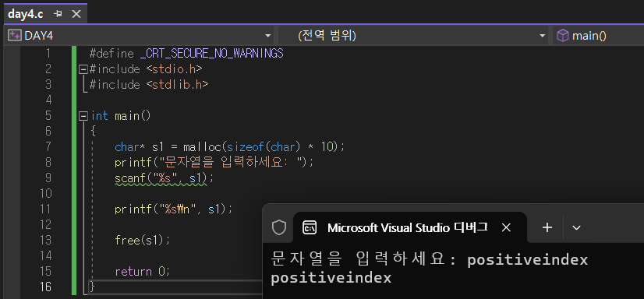Click the DAY4 project icon in navigation bar
The width and height of the screenshot is (644, 299).
coord(15,36)
